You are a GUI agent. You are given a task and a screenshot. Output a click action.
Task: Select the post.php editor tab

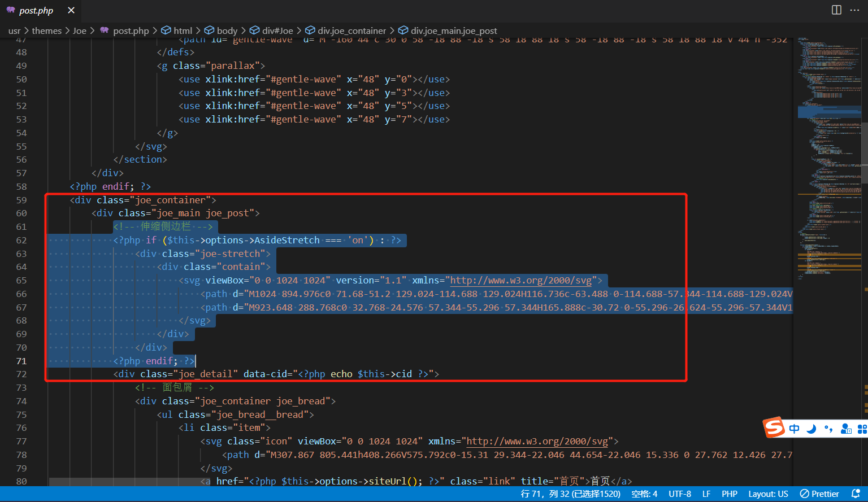[36, 10]
